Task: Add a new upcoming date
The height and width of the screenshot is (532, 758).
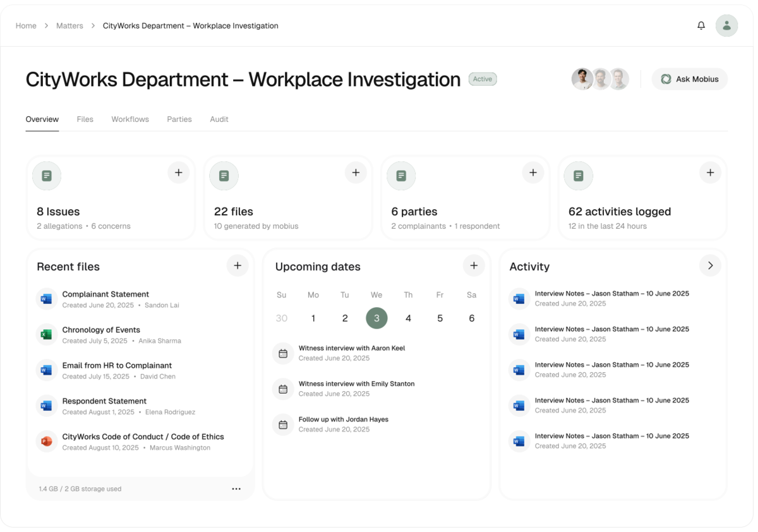Action: 474,266
